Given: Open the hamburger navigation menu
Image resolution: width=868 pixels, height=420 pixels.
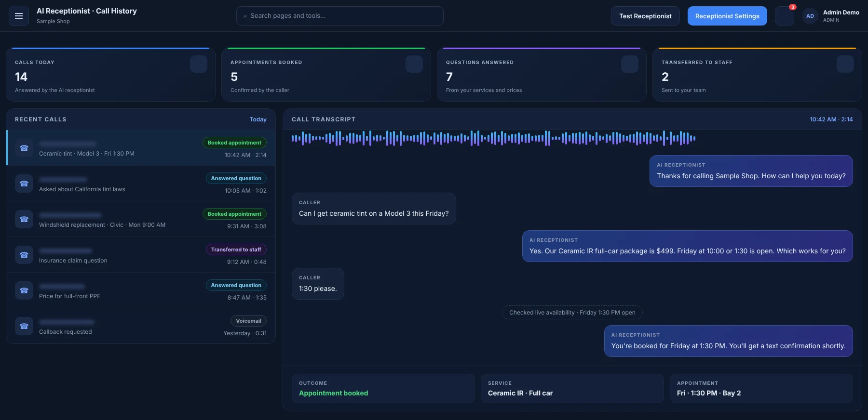Looking at the screenshot, I should (19, 16).
